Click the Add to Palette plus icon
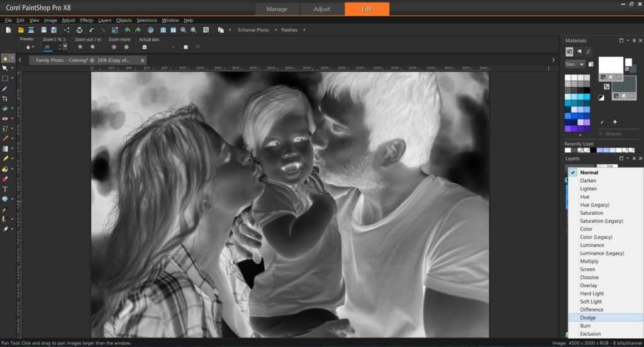The height and width of the screenshot is (347, 644). coord(614,122)
